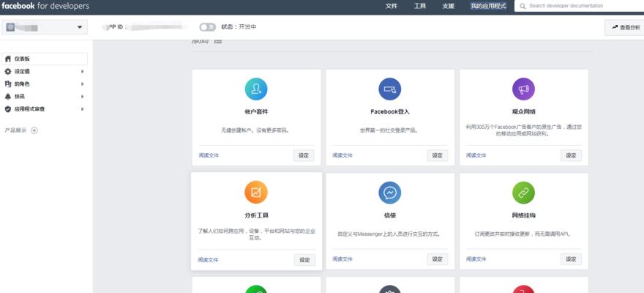Click the 产品展示 sidebar label

(x=15, y=130)
